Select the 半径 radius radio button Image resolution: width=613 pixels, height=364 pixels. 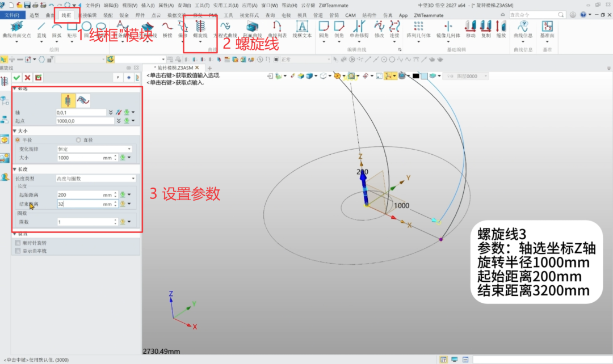pos(18,140)
